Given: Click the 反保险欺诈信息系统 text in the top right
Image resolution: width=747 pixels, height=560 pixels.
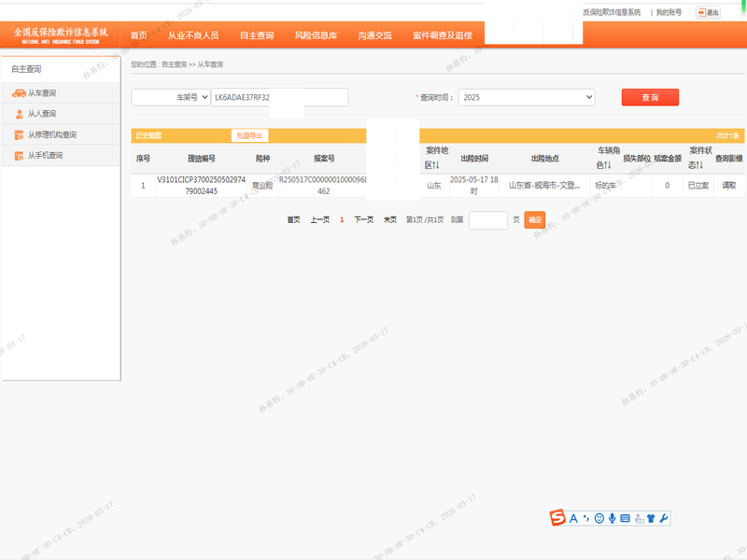Looking at the screenshot, I should [612, 12].
